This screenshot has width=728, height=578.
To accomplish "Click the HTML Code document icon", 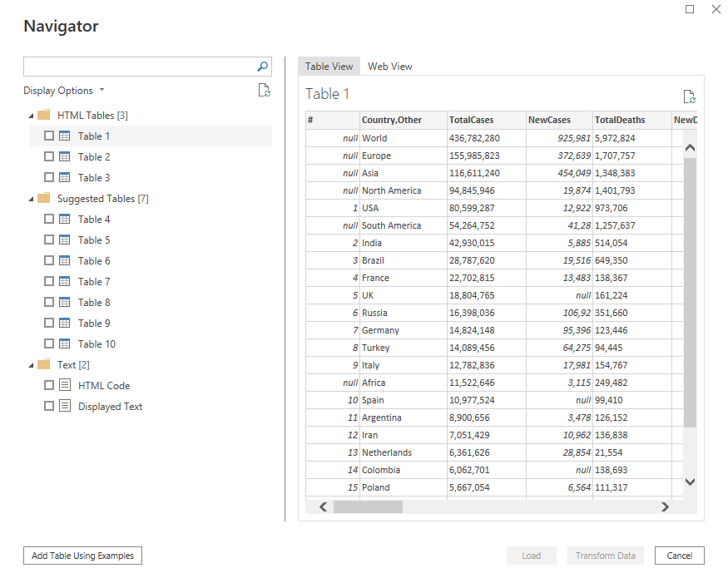I will (65, 386).
